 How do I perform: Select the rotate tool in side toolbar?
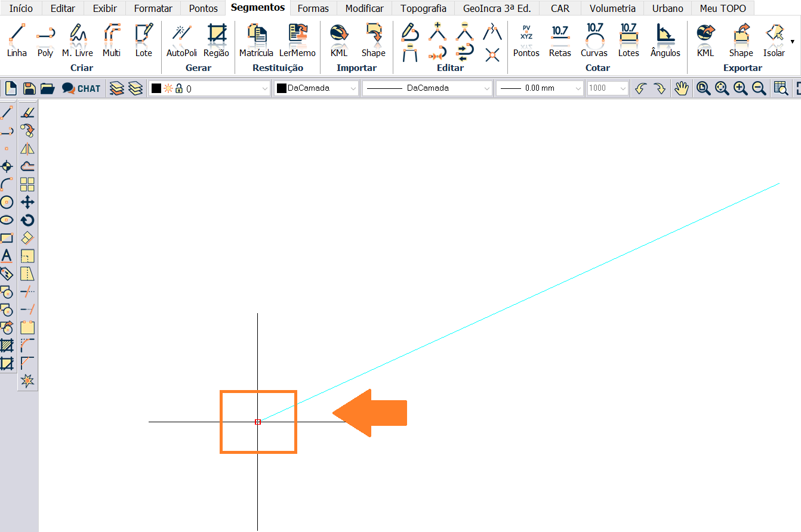tap(27, 220)
